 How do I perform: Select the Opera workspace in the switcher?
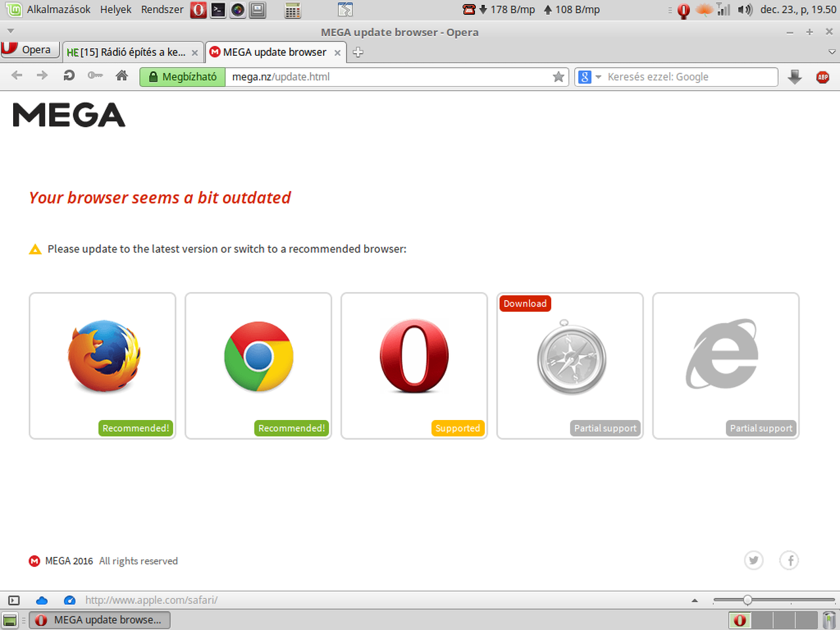point(740,620)
